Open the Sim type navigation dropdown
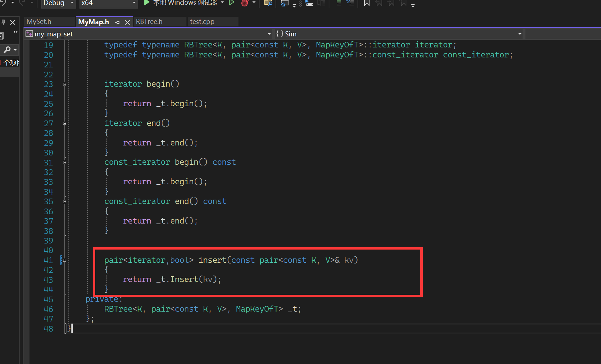 click(399, 34)
